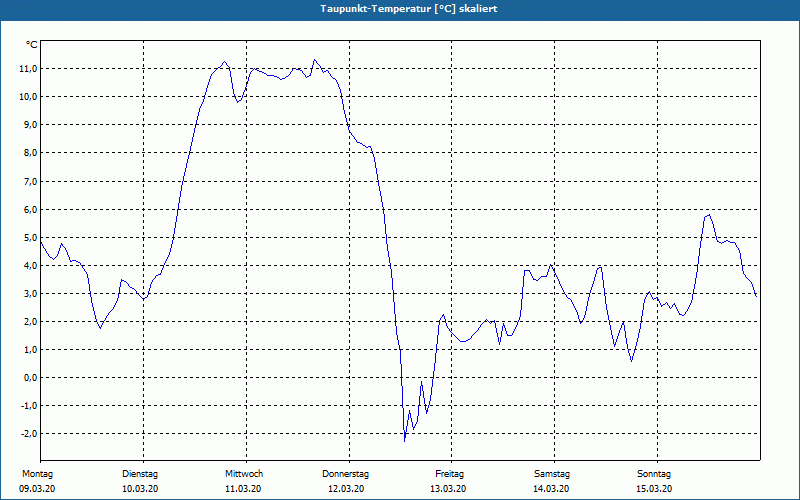
Task: Click the lowest dew point dip on Thursday
Action: pyautogui.click(x=405, y=441)
